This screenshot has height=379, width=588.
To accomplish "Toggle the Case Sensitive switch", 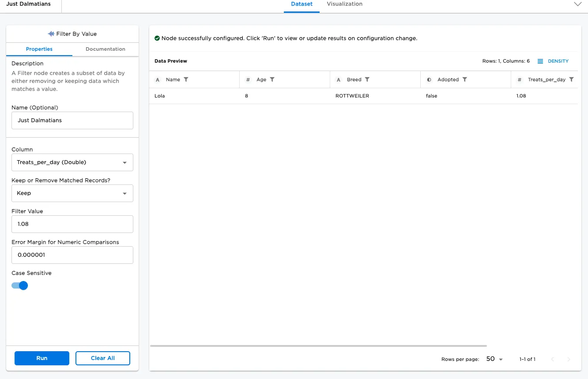I will tap(20, 285).
